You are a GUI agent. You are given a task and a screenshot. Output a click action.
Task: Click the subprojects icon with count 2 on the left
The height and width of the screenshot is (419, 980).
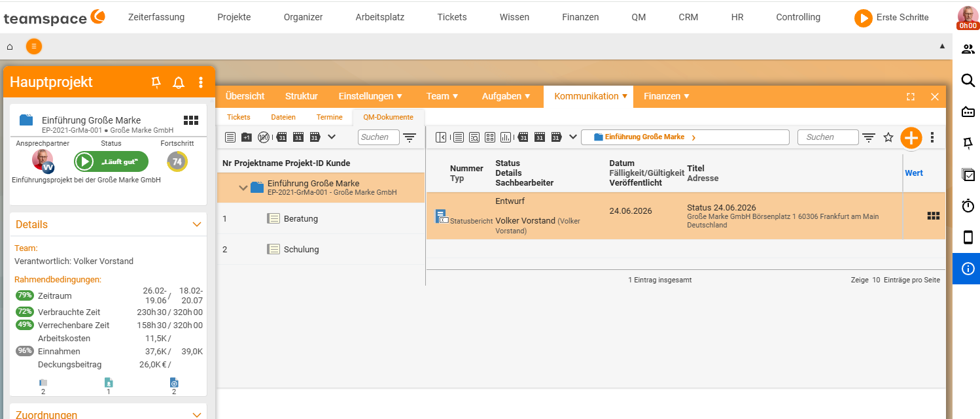pos(43,382)
